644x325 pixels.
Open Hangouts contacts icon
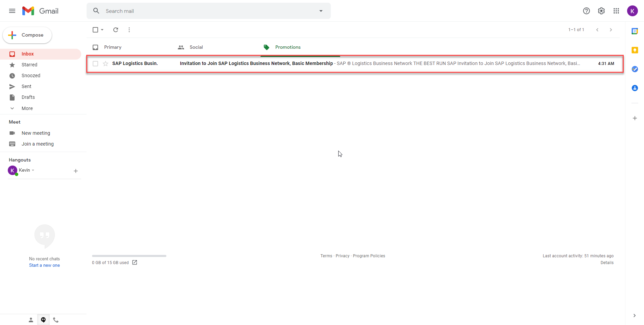tap(31, 320)
